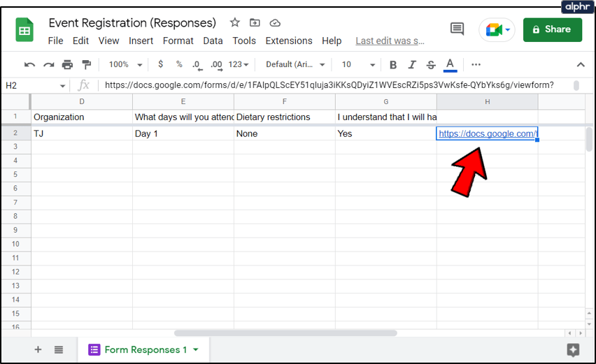Select column G header
The image size is (596, 364).
click(386, 101)
